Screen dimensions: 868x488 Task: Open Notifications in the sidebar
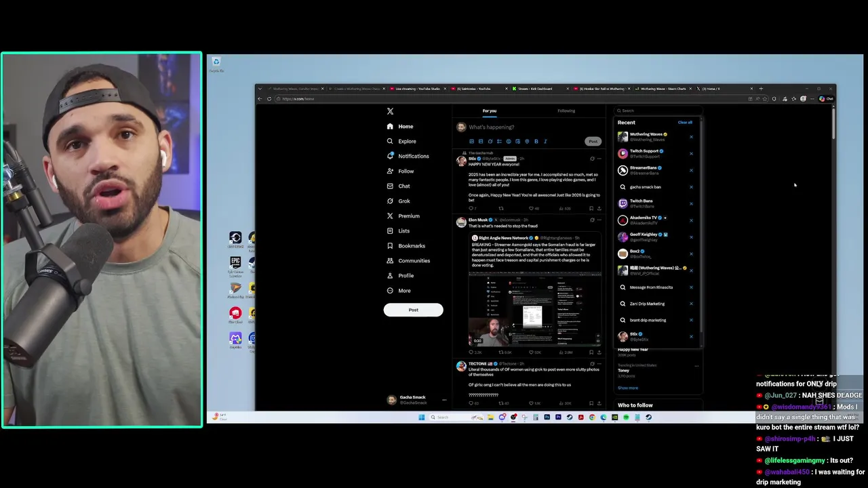tap(408, 157)
